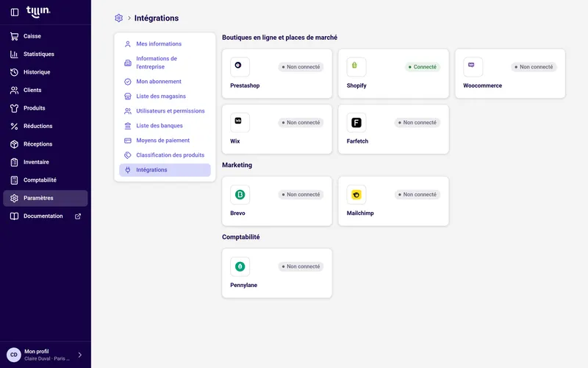Click the external link icon beside Documentation
This screenshot has height=368, width=588.
tap(78, 216)
